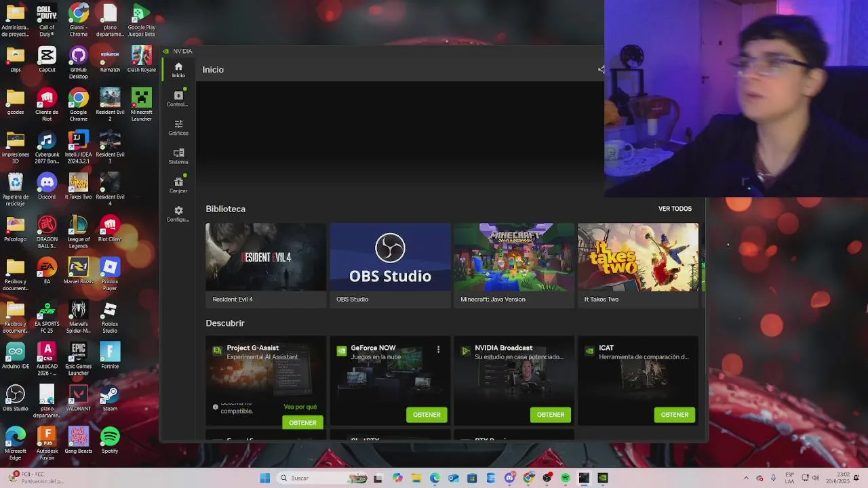Select the Autodesk Fusion desktop icon

pyautogui.click(x=47, y=444)
